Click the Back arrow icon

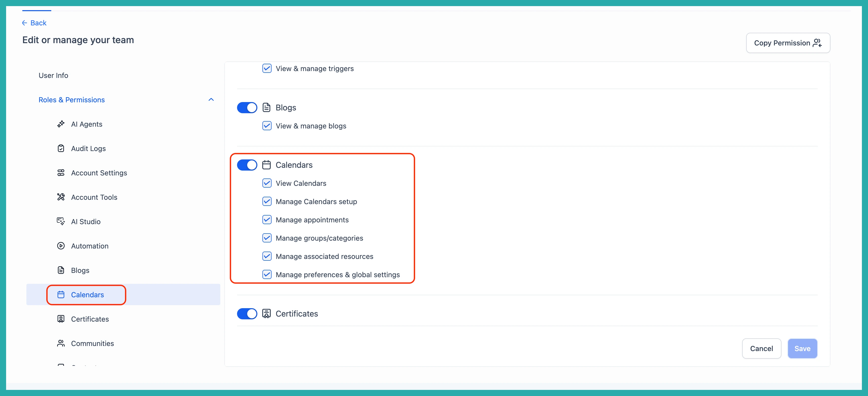(25, 23)
